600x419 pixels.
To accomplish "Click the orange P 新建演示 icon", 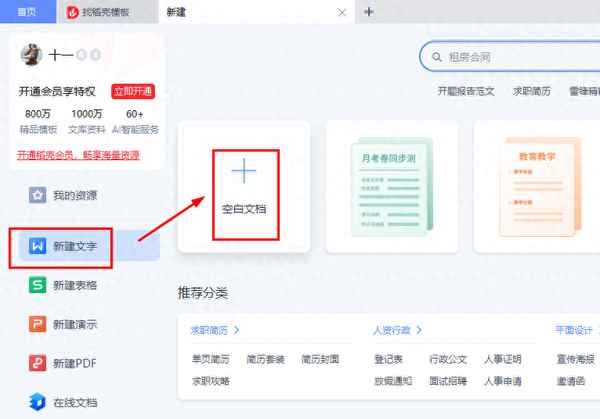I will pos(38,324).
